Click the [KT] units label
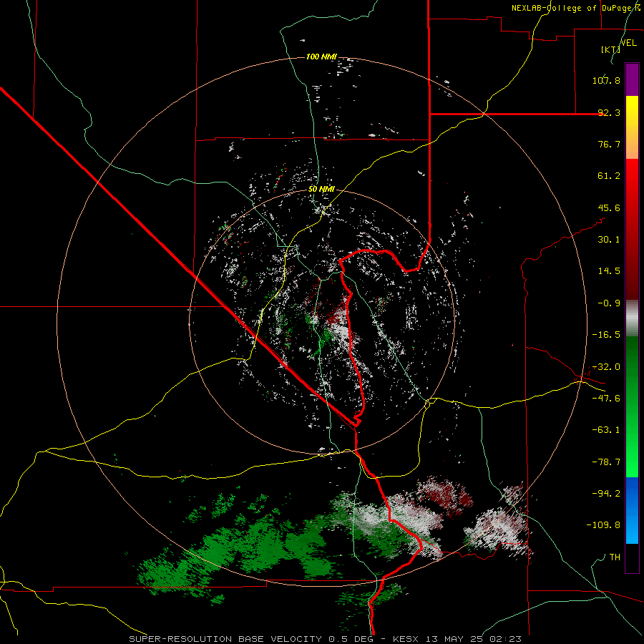Image resolution: width=644 pixels, height=644 pixels. click(610, 49)
